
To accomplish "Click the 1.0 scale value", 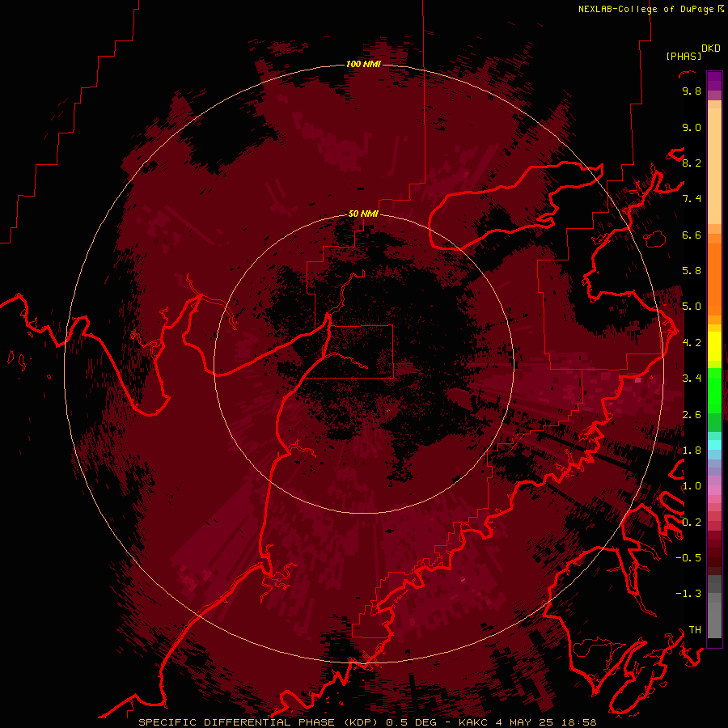I will [692, 486].
